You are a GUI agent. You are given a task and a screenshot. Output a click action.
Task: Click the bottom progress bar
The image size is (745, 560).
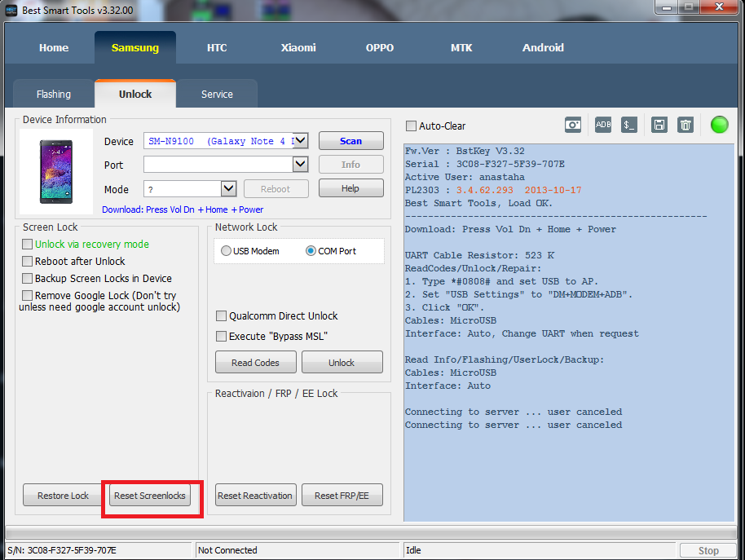(371, 532)
